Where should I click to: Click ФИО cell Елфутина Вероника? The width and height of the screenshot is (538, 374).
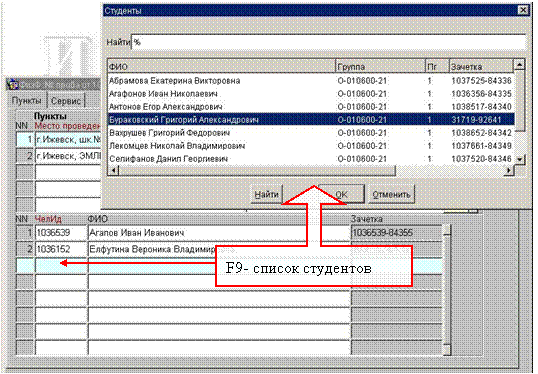(152, 249)
